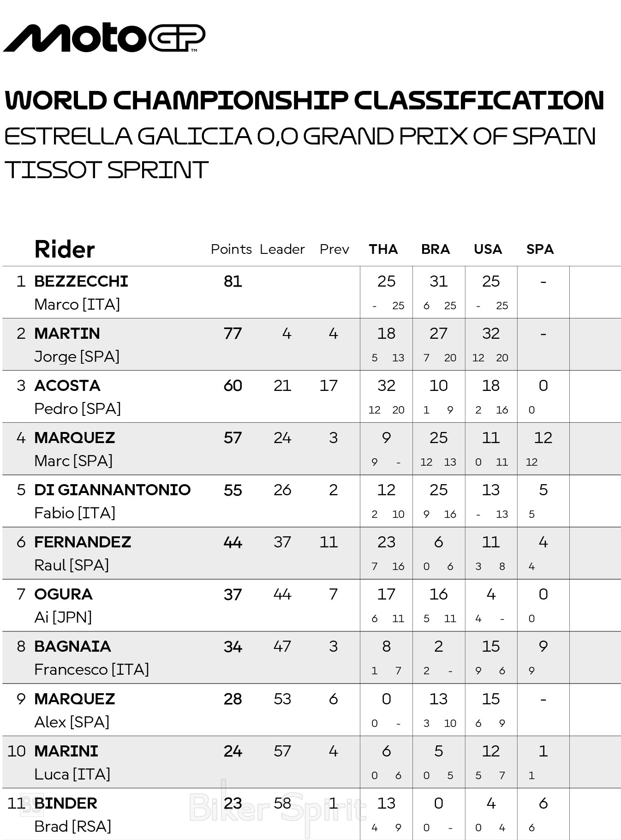
Task: Select the BRA round column header
Action: tap(435, 249)
